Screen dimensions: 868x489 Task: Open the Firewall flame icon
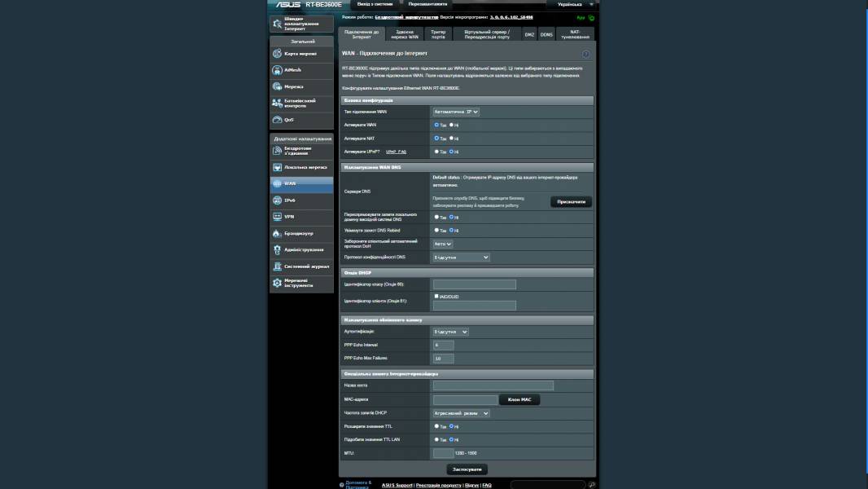tap(278, 233)
